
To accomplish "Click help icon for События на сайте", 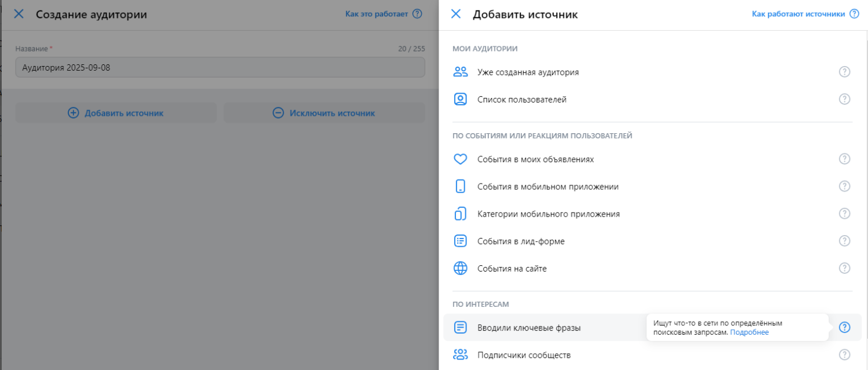I will point(844,268).
